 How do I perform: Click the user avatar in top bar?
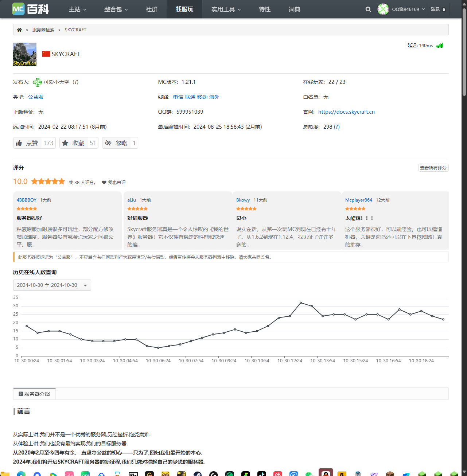tap(383, 9)
